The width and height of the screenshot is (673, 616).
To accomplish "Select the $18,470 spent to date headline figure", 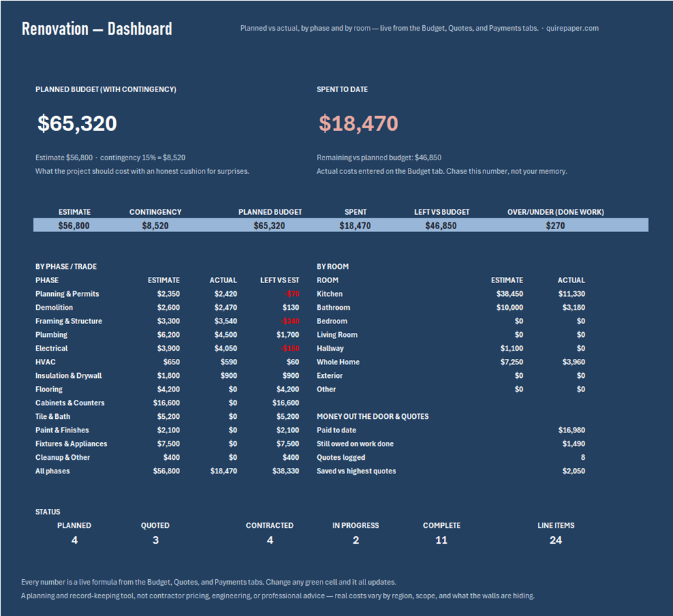I will [x=359, y=123].
